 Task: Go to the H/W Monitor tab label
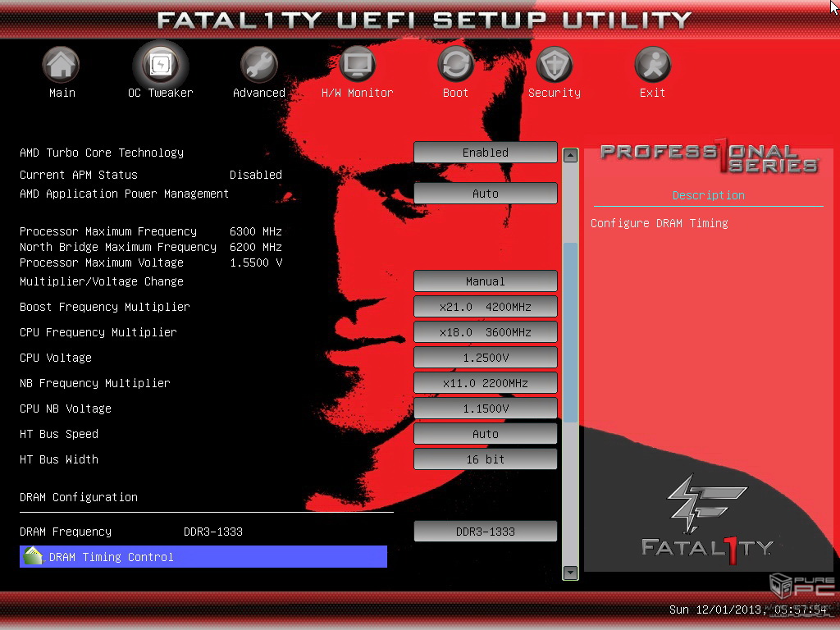[358, 93]
